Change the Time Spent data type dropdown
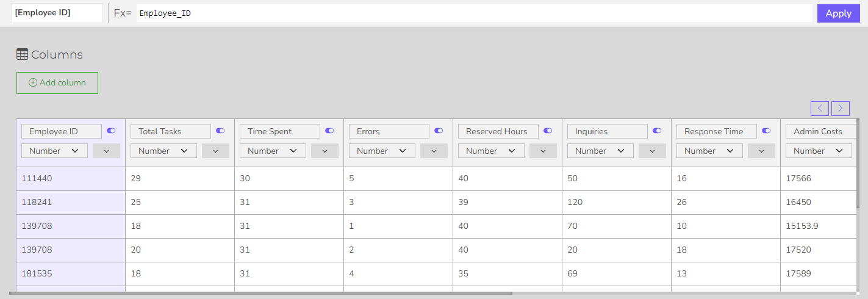 [x=272, y=151]
